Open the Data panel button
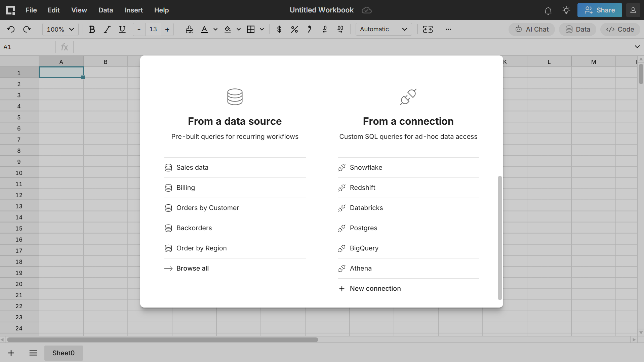The width and height of the screenshot is (644, 362). [577, 29]
